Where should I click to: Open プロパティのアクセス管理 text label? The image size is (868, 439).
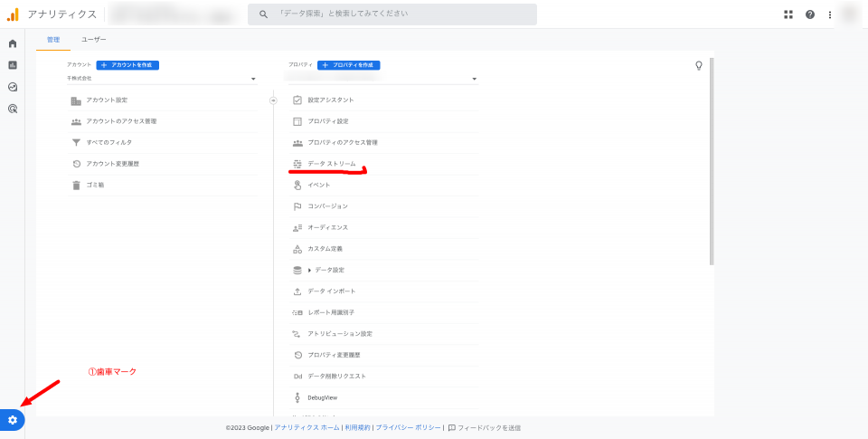[x=343, y=142]
